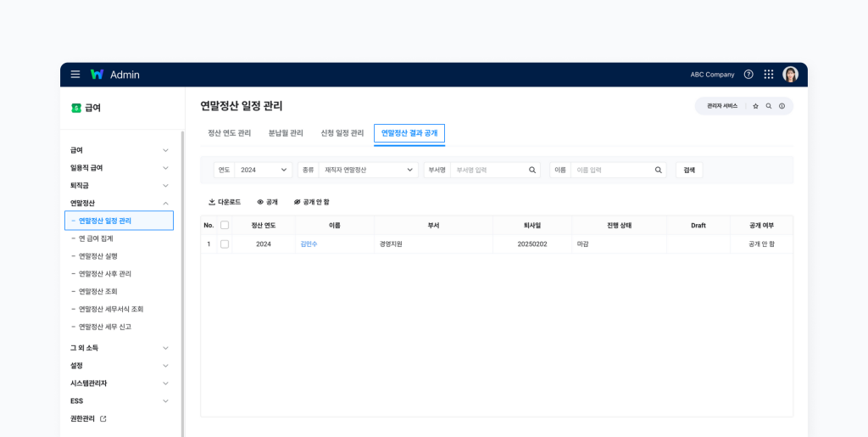Check the row 1 checkbox for 김민수
The width and height of the screenshot is (868, 437).
(224, 244)
